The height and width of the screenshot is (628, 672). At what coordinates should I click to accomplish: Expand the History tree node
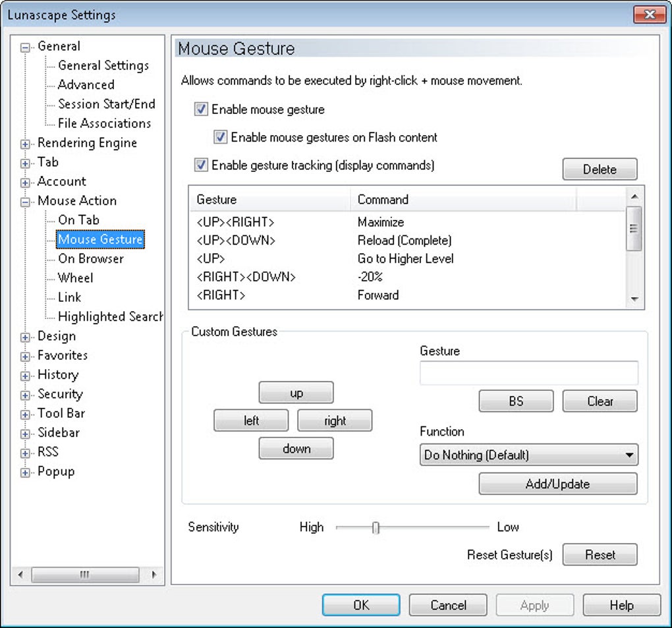(25, 376)
